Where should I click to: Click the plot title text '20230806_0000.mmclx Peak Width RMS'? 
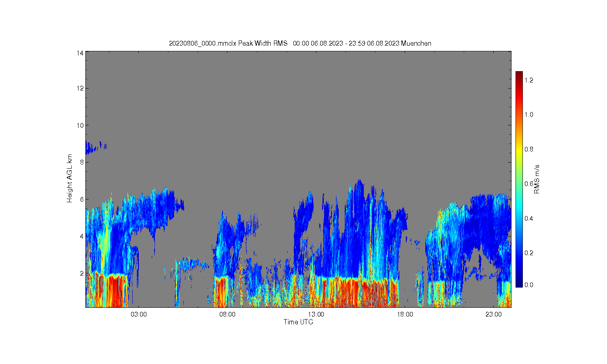coord(228,43)
